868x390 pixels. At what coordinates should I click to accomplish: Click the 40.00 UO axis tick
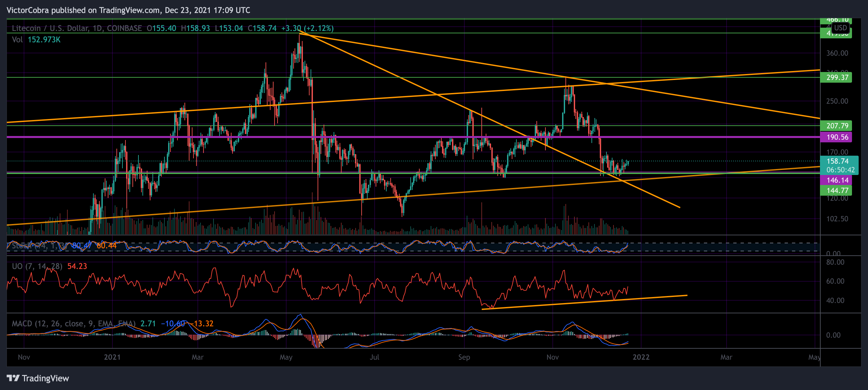[x=835, y=300]
